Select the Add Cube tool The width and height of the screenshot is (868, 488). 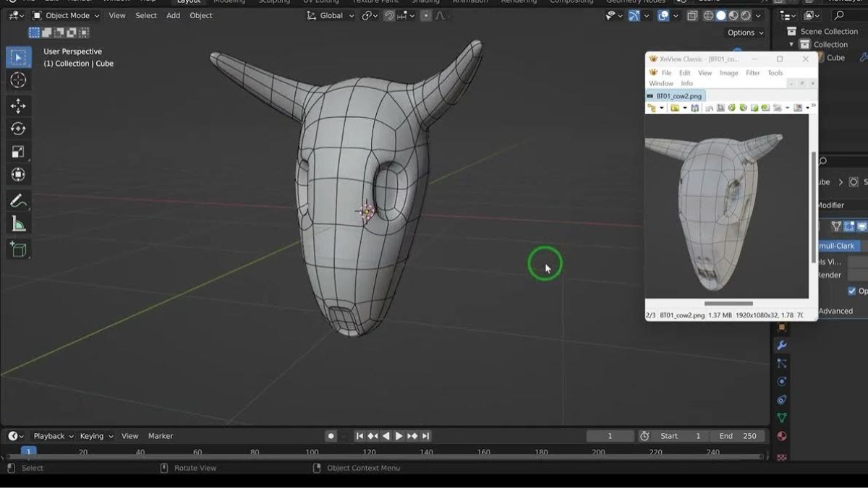click(18, 249)
